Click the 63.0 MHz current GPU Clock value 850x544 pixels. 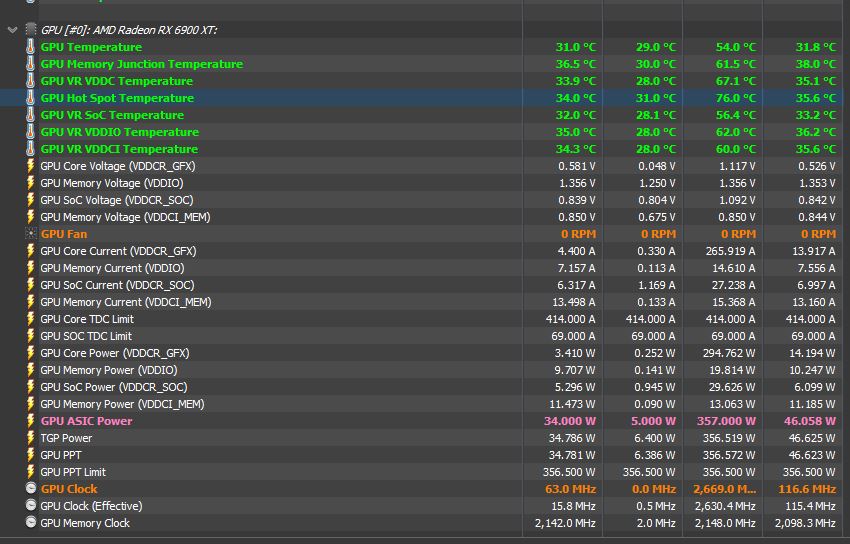pos(570,489)
